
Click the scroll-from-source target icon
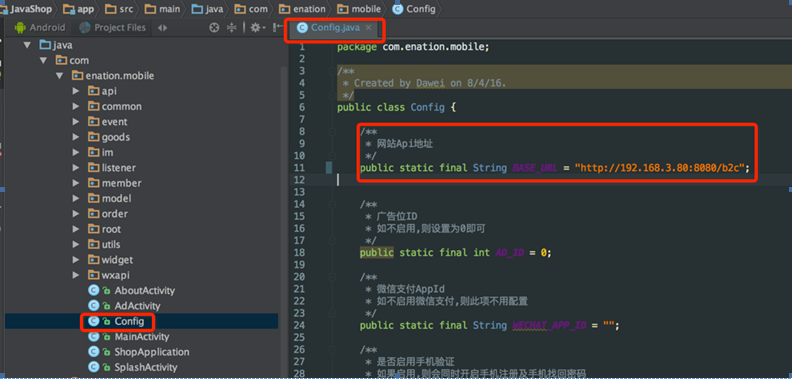pyautogui.click(x=214, y=28)
